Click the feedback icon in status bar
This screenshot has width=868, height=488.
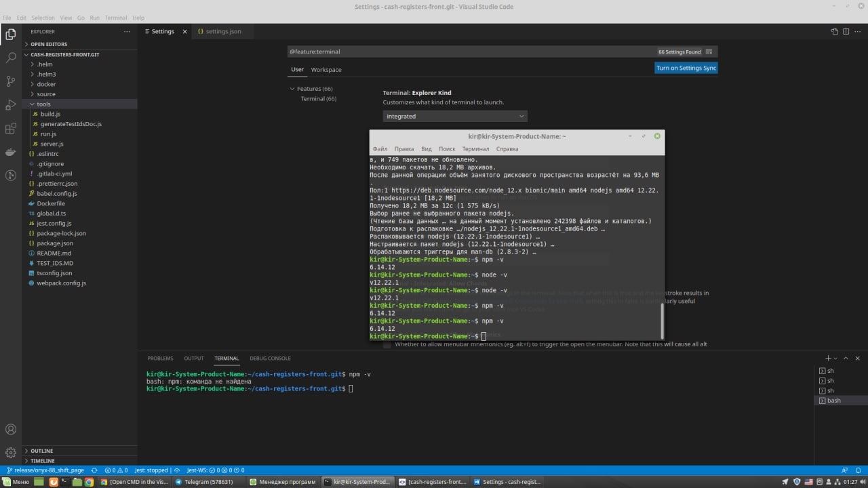[845, 470]
